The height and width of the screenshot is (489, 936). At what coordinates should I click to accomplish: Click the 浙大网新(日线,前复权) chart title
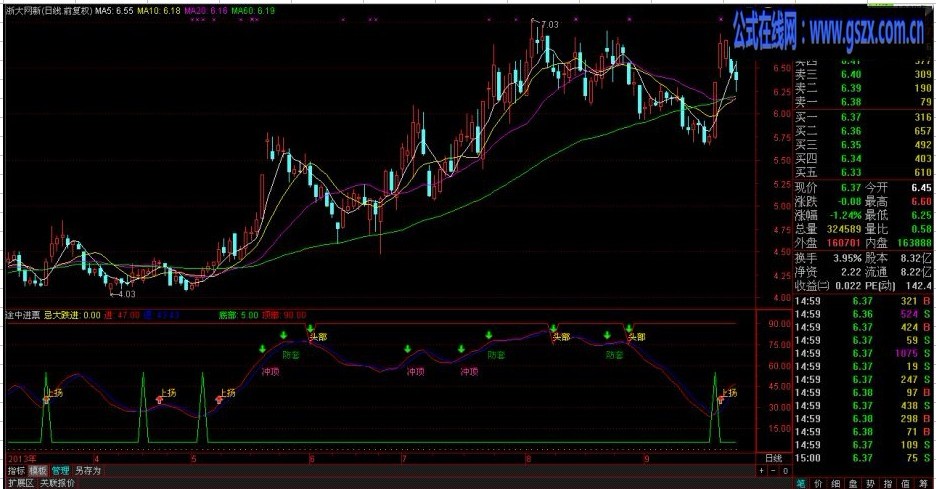coord(49,11)
